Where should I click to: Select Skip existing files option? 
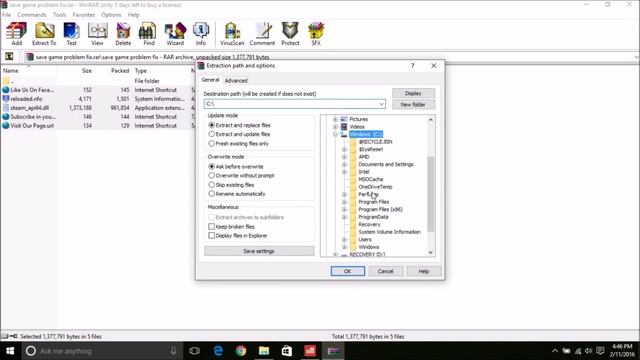(211, 185)
